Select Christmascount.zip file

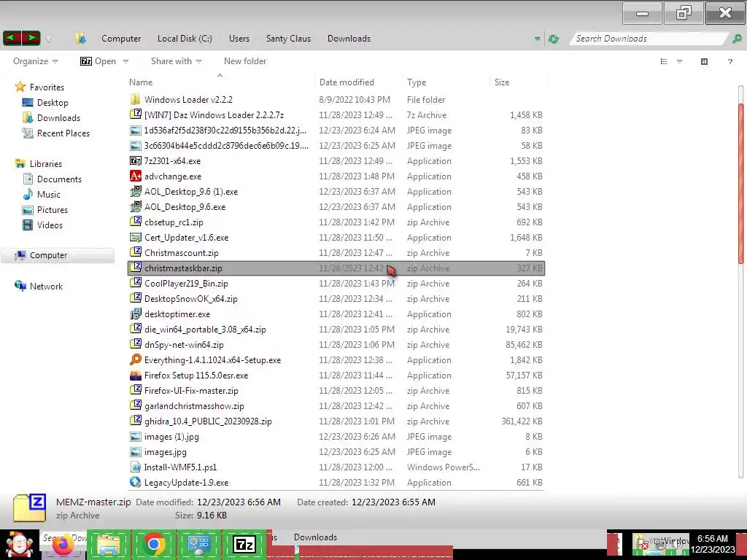[336, 253]
